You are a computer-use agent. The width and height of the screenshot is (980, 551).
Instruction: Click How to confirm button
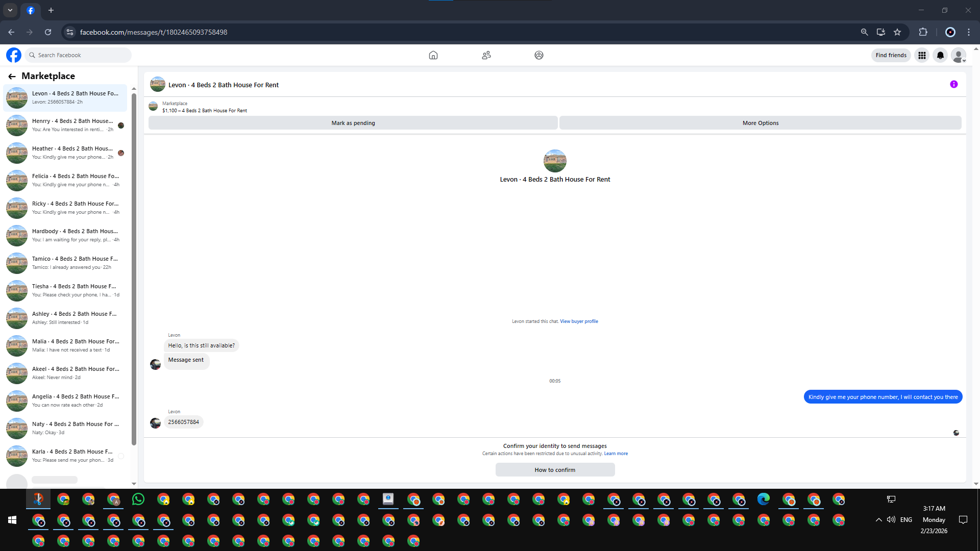pos(555,470)
